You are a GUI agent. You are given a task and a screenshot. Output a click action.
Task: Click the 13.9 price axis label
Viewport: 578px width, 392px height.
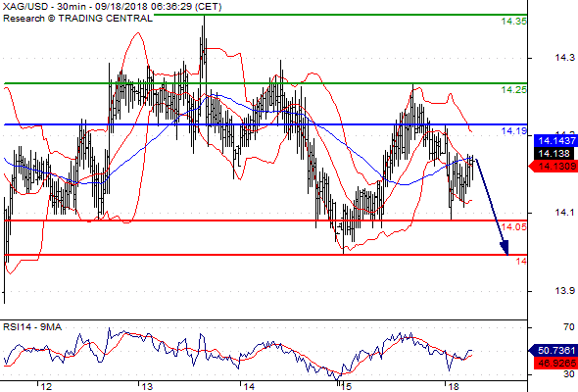(564, 291)
